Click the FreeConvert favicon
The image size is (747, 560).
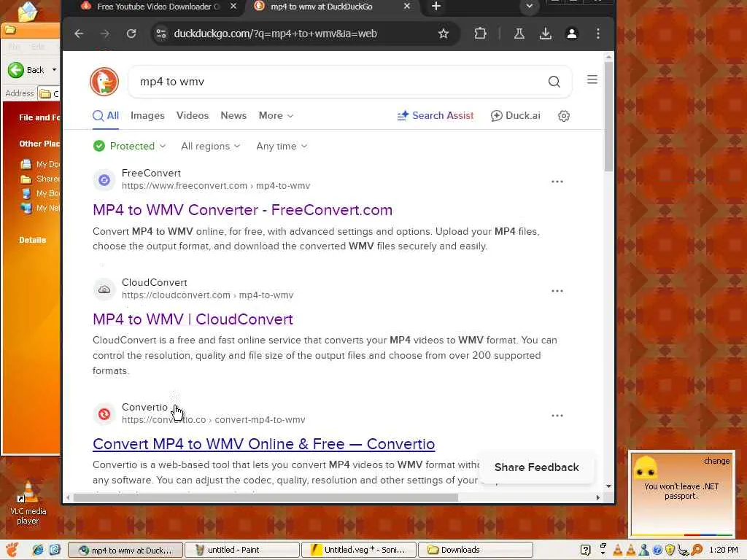pyautogui.click(x=104, y=180)
